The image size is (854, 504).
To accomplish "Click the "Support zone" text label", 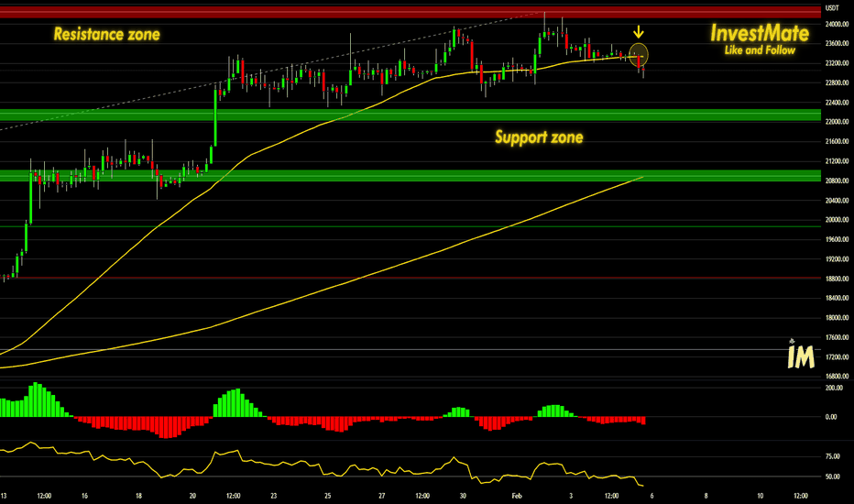I will tap(539, 137).
